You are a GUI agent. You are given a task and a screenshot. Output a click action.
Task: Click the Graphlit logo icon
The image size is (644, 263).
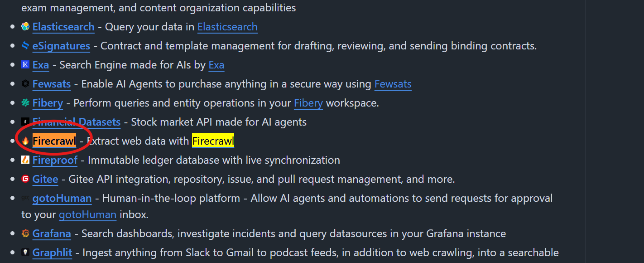[x=25, y=252]
